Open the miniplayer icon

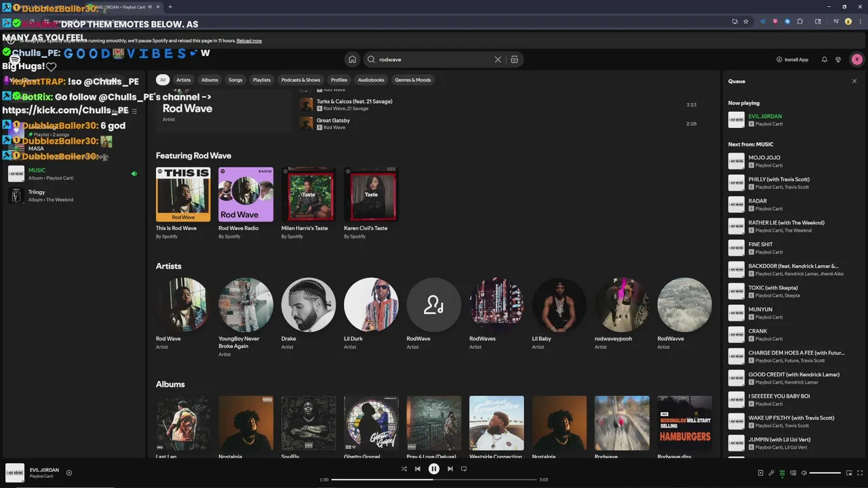coord(848,473)
